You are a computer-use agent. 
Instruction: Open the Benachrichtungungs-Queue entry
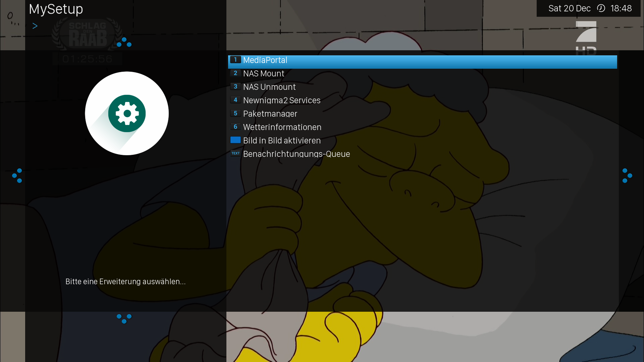pyautogui.click(x=296, y=154)
